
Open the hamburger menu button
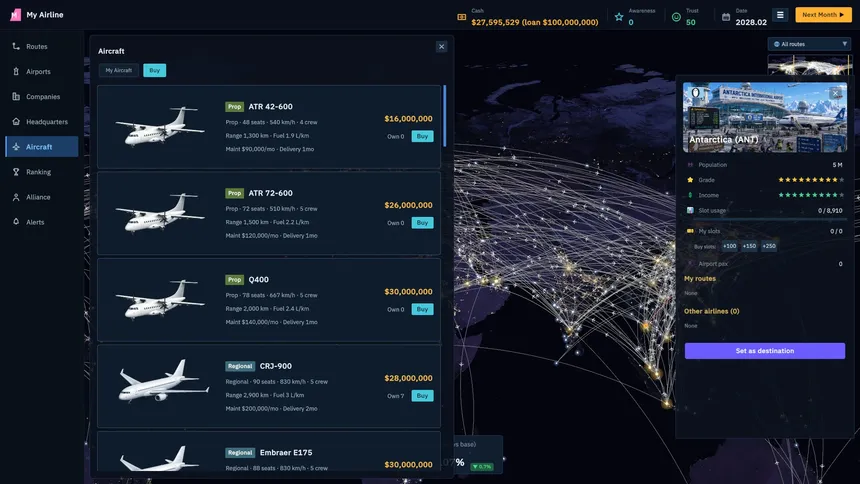780,15
